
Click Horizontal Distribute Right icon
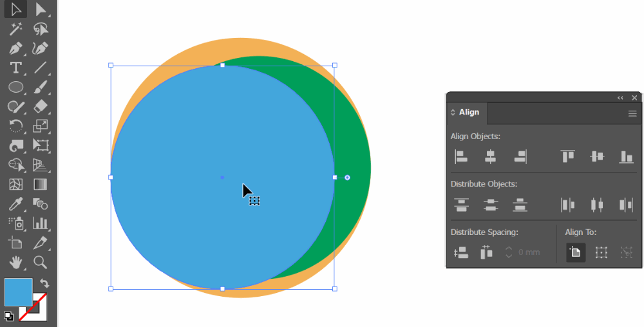pos(627,205)
